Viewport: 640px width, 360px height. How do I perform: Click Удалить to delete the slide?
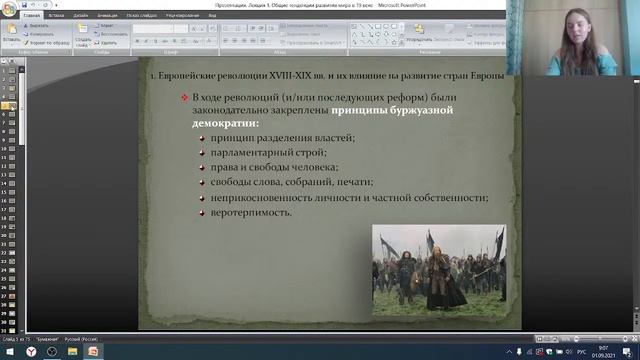pyautogui.click(x=105, y=42)
